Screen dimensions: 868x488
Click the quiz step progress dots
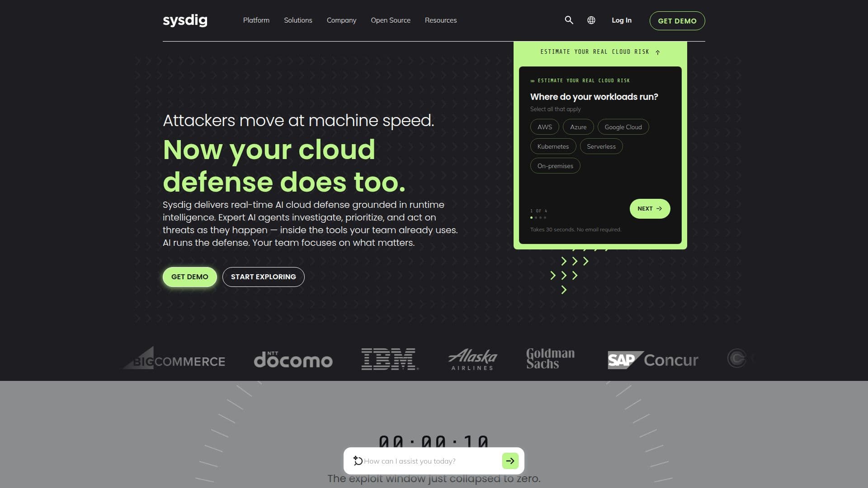coord(538,218)
